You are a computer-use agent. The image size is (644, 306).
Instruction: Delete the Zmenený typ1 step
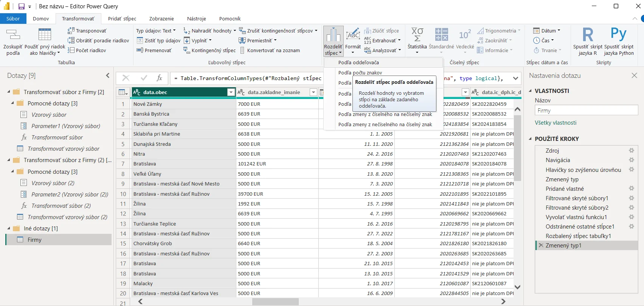pyautogui.click(x=541, y=245)
